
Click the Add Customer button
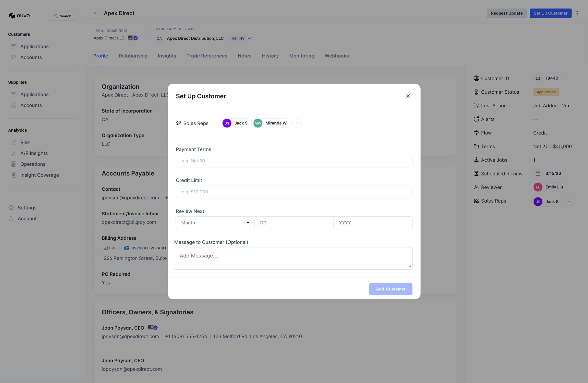pyautogui.click(x=390, y=289)
